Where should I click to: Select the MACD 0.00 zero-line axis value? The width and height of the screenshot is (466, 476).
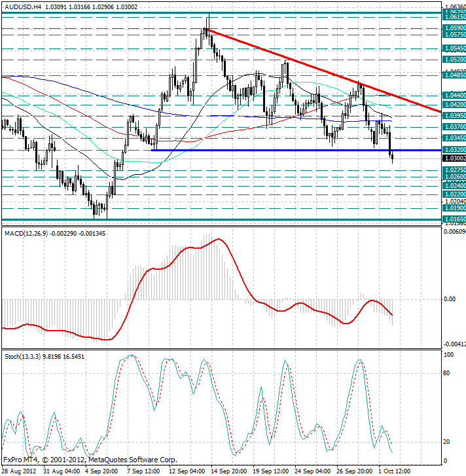(x=450, y=299)
